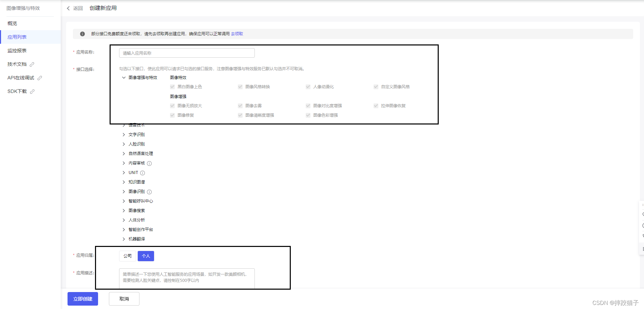
Task: Click the back arrow icon beside 返回
Action: pos(68,8)
